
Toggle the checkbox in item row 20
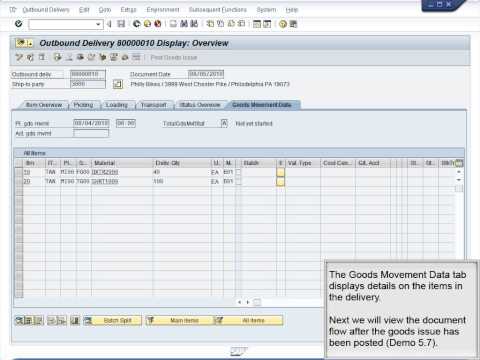tap(238, 182)
